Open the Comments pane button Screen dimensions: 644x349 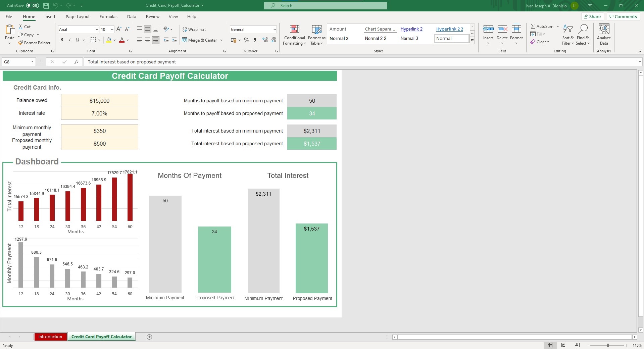[623, 16]
